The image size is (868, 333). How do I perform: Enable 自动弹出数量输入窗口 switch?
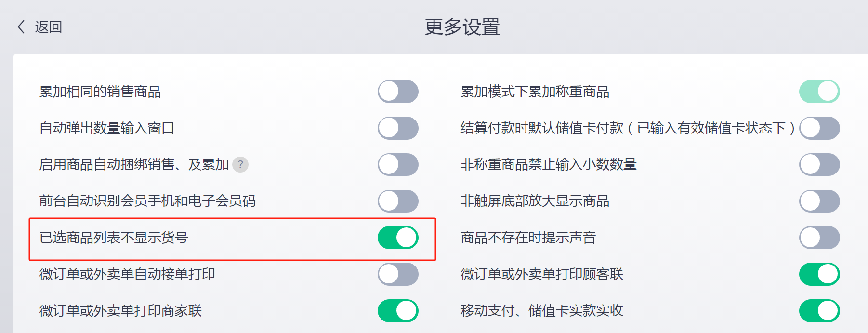pos(398,128)
